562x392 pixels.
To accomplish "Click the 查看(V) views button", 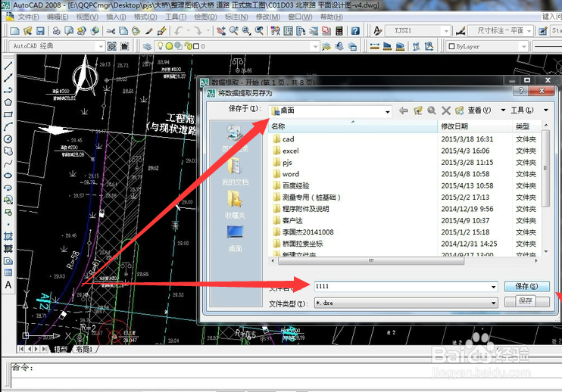I will click(x=479, y=110).
